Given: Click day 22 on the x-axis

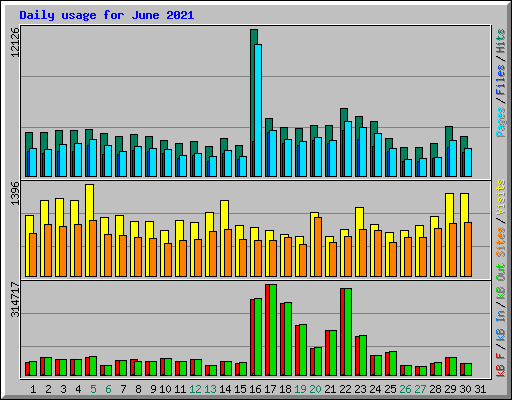Looking at the screenshot, I should coord(345,389).
